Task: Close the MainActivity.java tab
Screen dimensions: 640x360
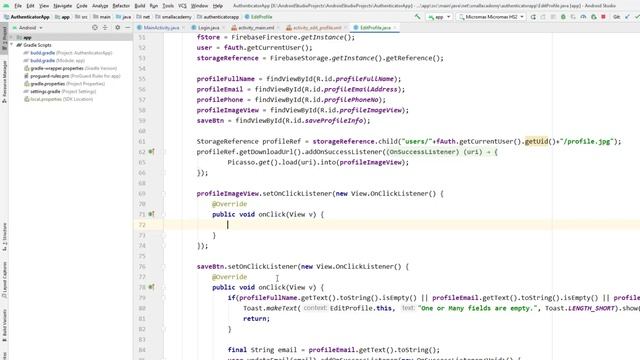Action: click(x=183, y=28)
